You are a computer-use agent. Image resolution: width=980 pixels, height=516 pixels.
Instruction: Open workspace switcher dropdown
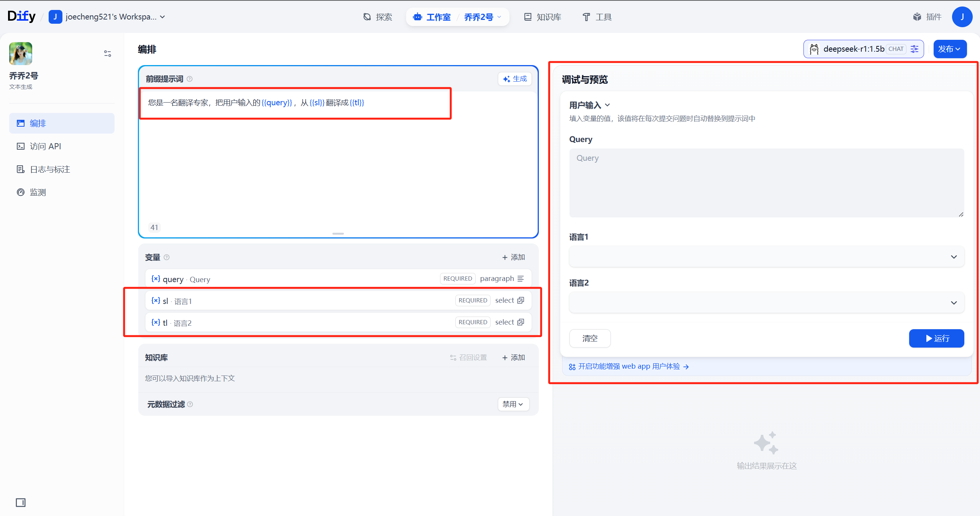pyautogui.click(x=162, y=17)
